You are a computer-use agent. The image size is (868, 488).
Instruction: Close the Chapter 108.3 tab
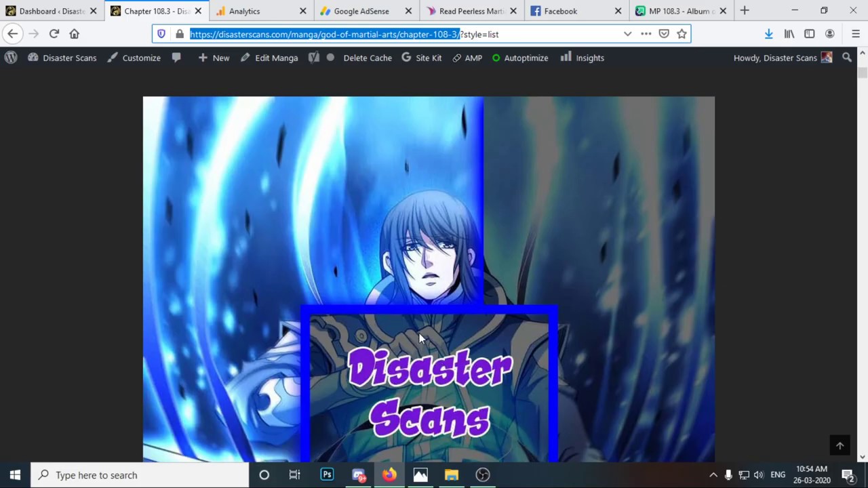(198, 11)
